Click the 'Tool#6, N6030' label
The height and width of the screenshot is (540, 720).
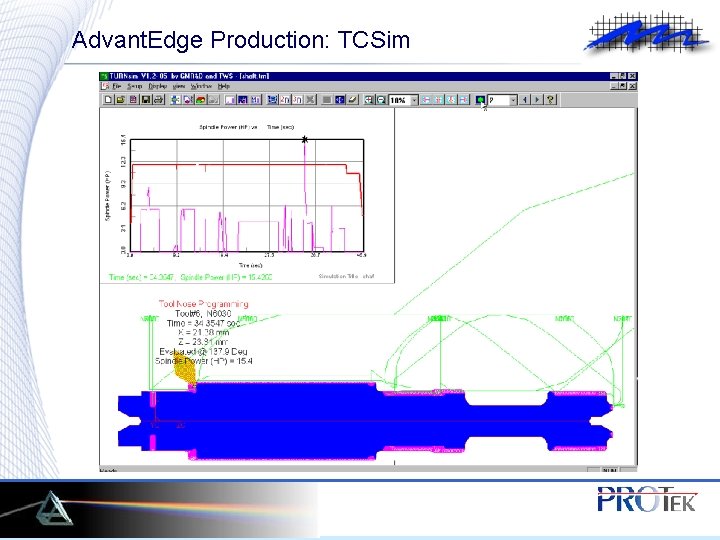click(203, 313)
